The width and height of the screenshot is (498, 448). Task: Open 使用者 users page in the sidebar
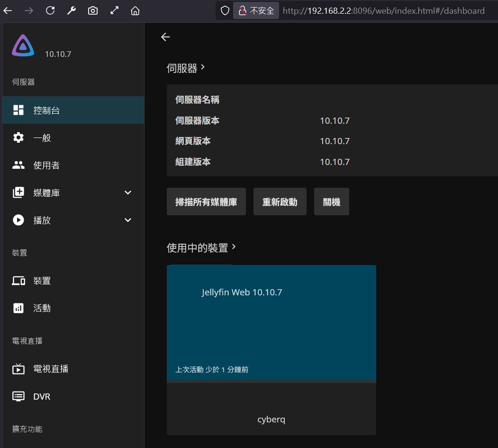click(x=73, y=165)
